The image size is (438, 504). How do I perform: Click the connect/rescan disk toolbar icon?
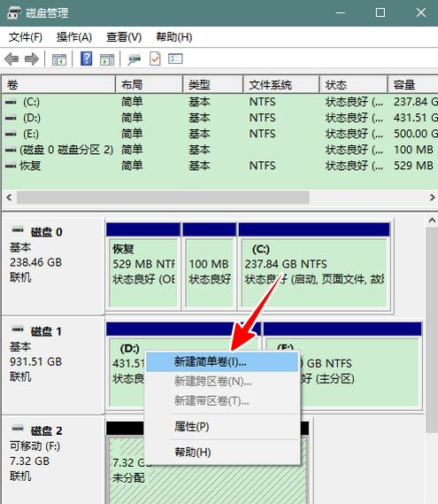point(134,59)
